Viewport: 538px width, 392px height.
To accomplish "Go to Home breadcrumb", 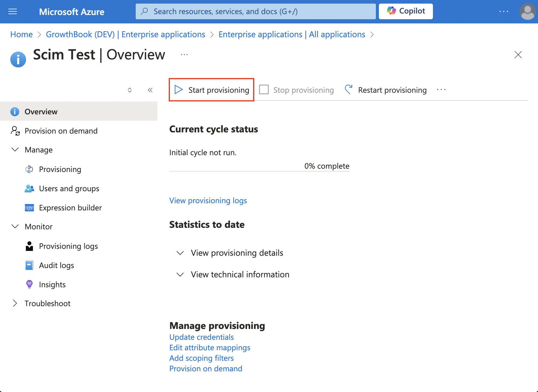I will pos(21,35).
